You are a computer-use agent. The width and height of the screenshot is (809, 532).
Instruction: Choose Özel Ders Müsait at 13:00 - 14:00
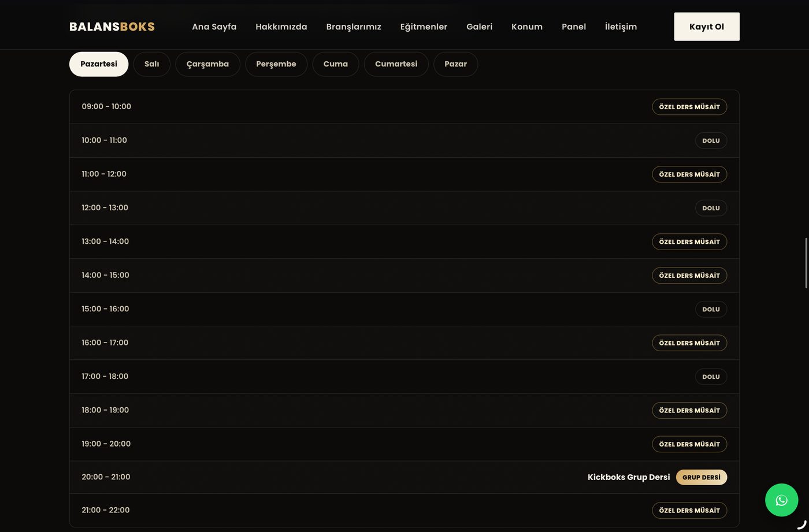pyautogui.click(x=689, y=242)
